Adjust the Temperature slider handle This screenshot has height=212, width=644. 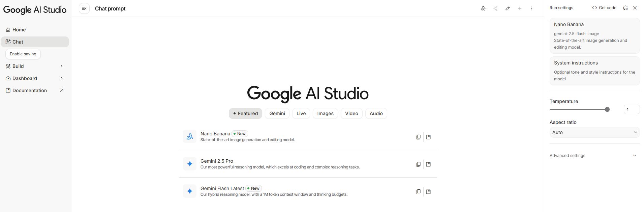point(607,109)
